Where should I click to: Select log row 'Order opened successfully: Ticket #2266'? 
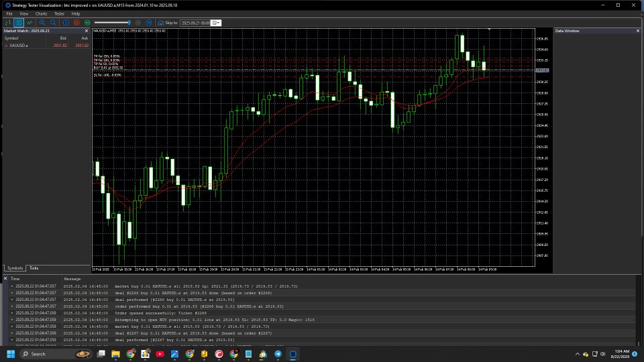(323, 313)
